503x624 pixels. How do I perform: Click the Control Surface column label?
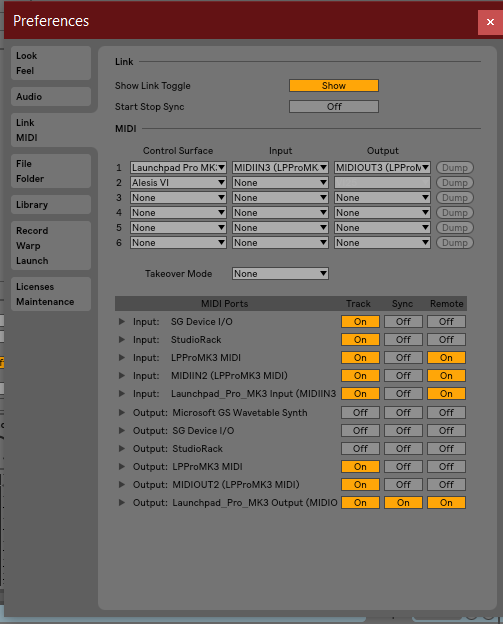(x=178, y=151)
